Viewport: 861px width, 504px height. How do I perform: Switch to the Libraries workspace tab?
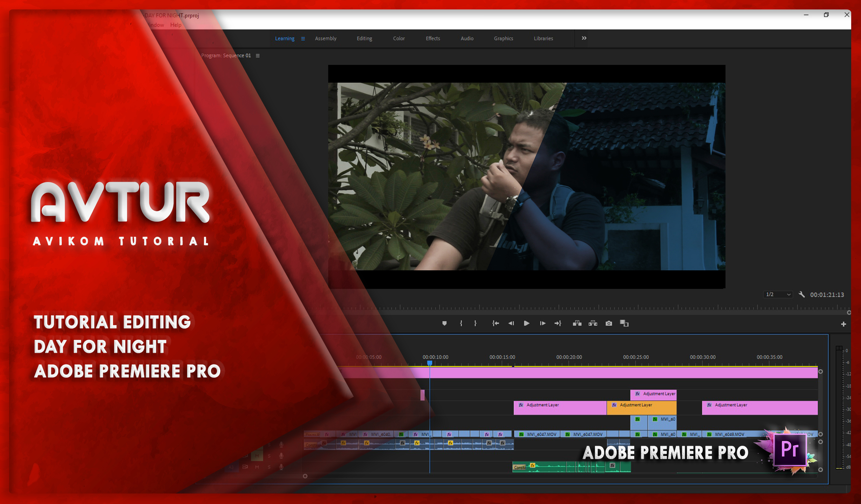[543, 39]
